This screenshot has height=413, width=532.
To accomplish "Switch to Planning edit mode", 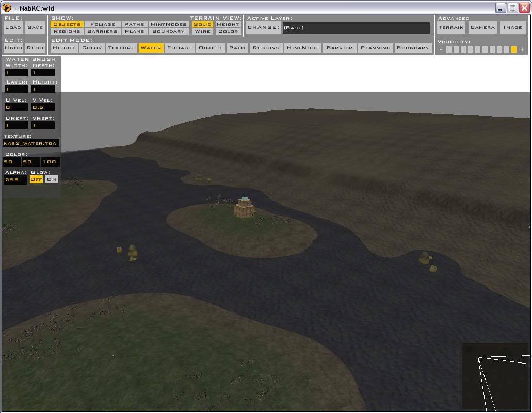I will (x=376, y=48).
